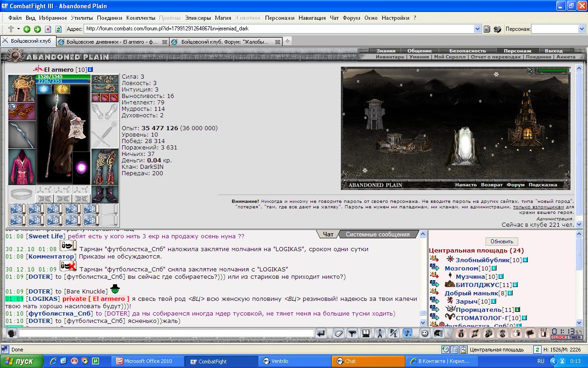Click the только взломщикам link
This screenshot has width=588, height=368.
point(539,207)
